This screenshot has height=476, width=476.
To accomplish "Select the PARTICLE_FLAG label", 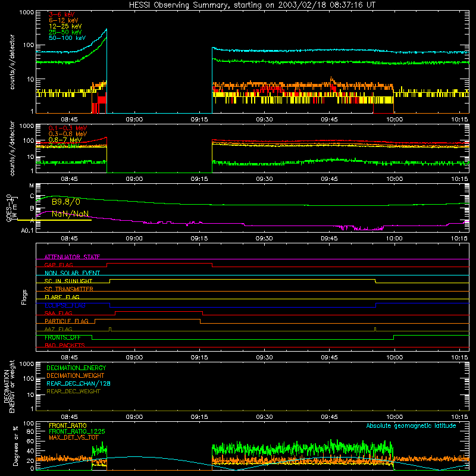I will coord(67,321).
